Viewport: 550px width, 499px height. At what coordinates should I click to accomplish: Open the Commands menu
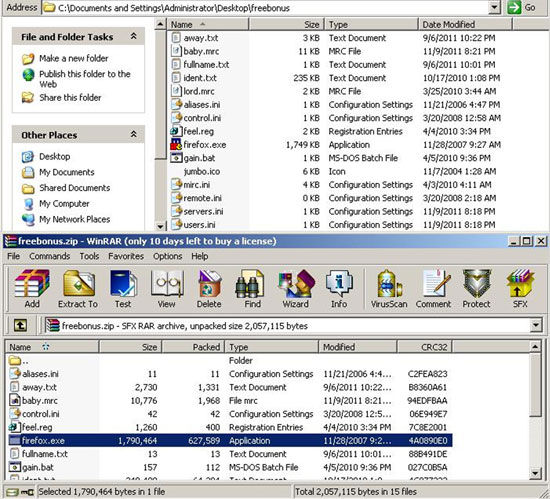tap(49, 256)
